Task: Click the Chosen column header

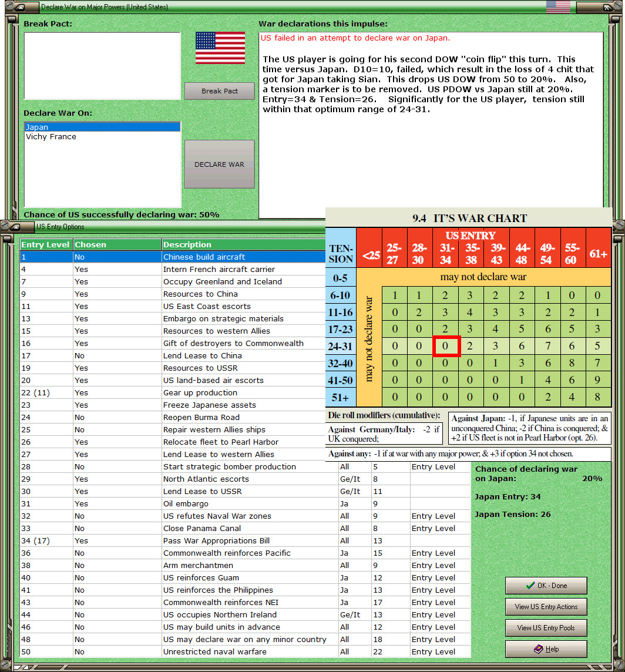Action: (x=117, y=244)
